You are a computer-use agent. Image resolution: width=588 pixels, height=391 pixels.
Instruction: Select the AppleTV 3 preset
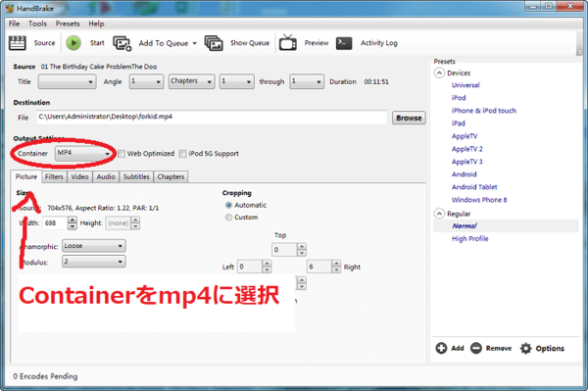click(x=466, y=162)
